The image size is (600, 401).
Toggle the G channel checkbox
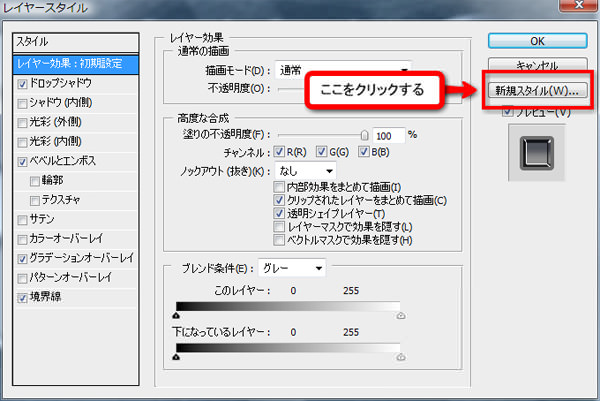tap(321, 152)
